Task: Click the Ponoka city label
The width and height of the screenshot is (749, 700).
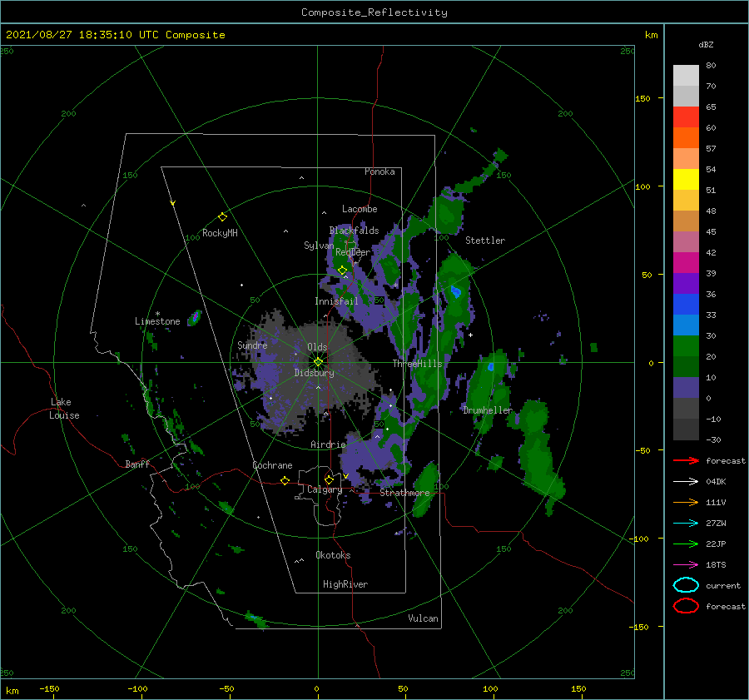Action: tap(379, 171)
